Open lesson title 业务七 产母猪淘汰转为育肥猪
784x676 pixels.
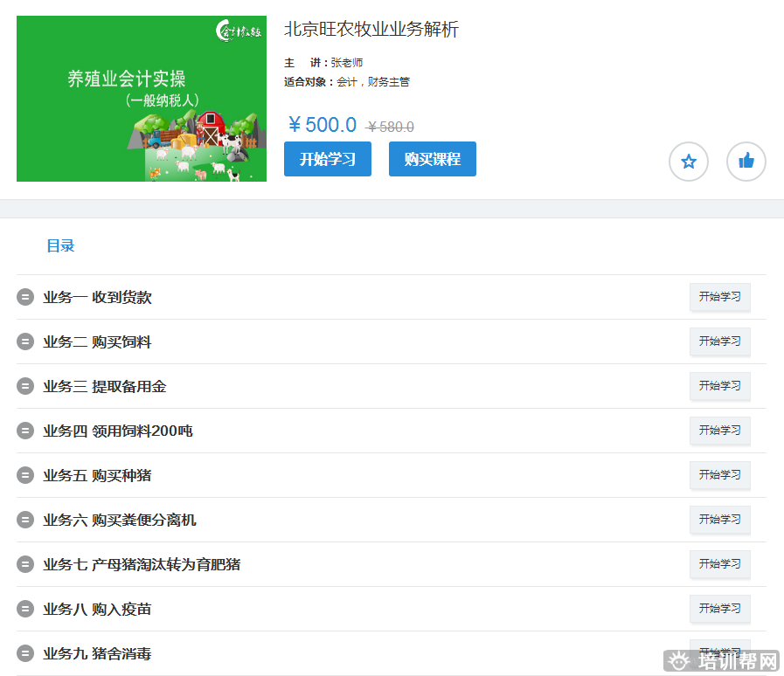click(x=142, y=564)
